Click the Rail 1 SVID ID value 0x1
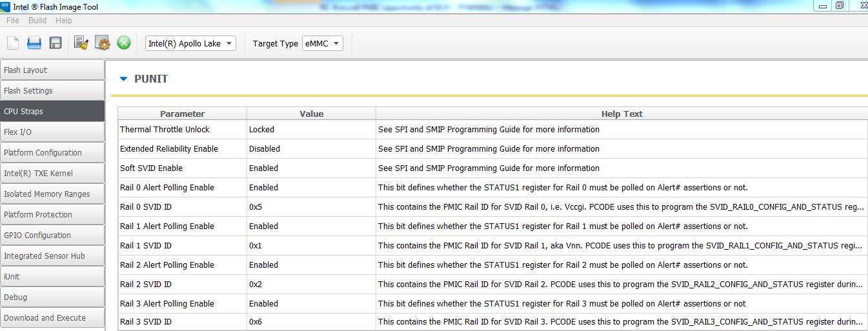This screenshot has width=868, height=331. coord(311,246)
